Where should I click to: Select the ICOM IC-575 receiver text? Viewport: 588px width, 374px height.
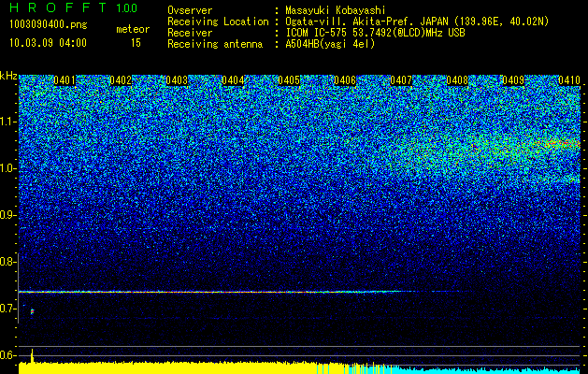click(x=376, y=33)
